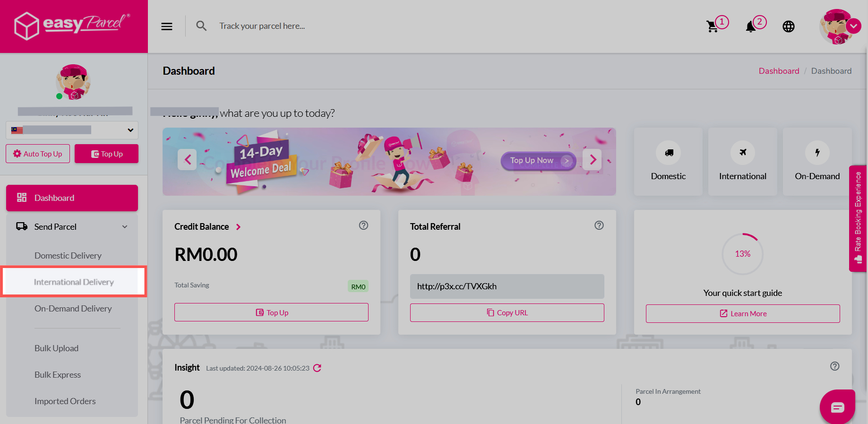Click the referral URL field
Image resolution: width=868 pixels, height=424 pixels.
click(x=507, y=286)
